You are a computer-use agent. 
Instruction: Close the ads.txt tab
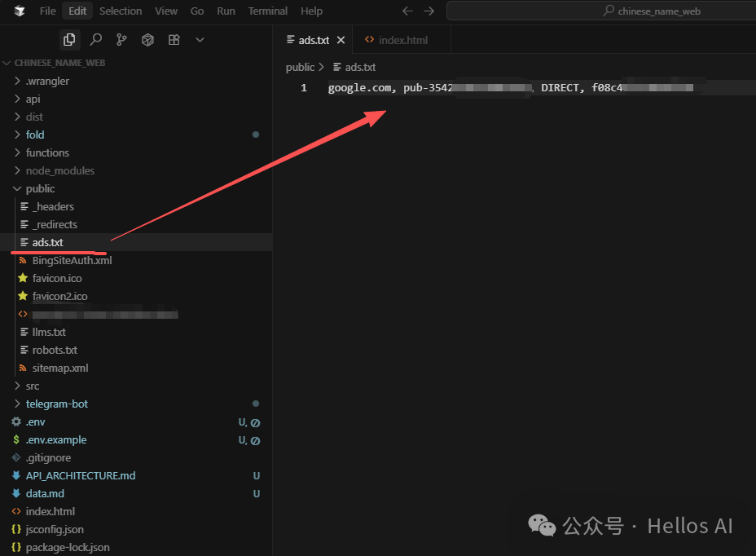point(341,40)
